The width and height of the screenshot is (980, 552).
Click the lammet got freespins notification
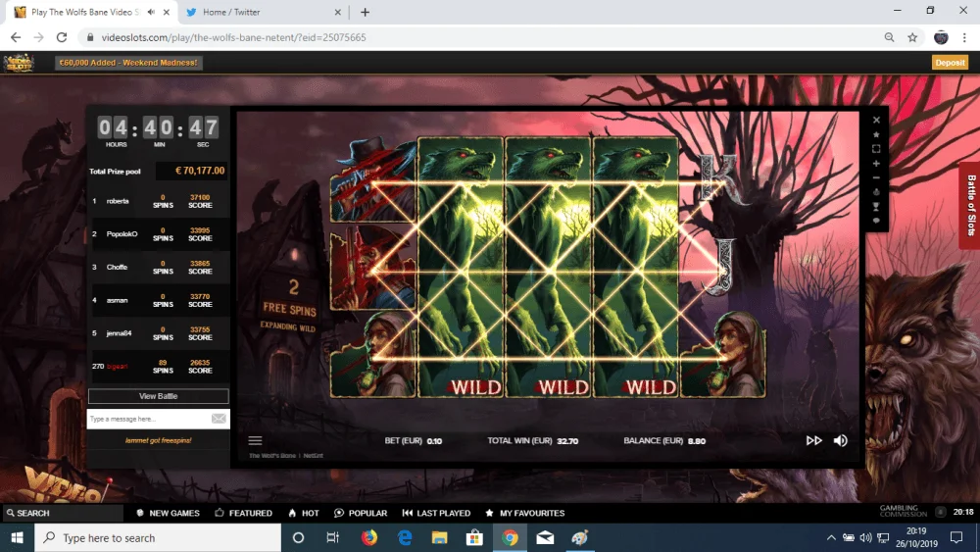coord(158,441)
